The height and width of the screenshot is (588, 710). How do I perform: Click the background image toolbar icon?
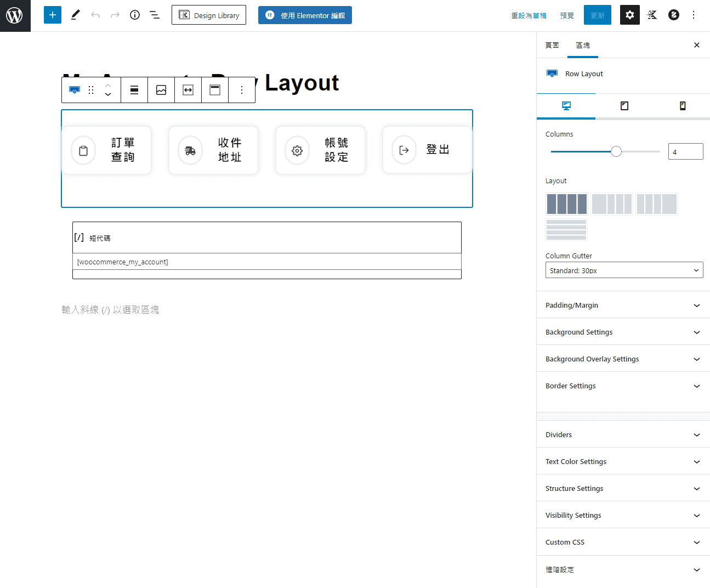click(161, 90)
